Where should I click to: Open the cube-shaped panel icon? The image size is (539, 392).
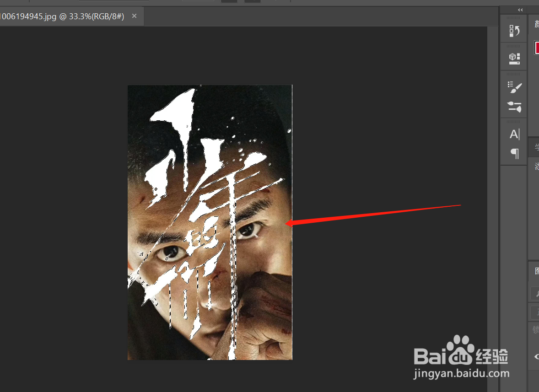point(514,59)
